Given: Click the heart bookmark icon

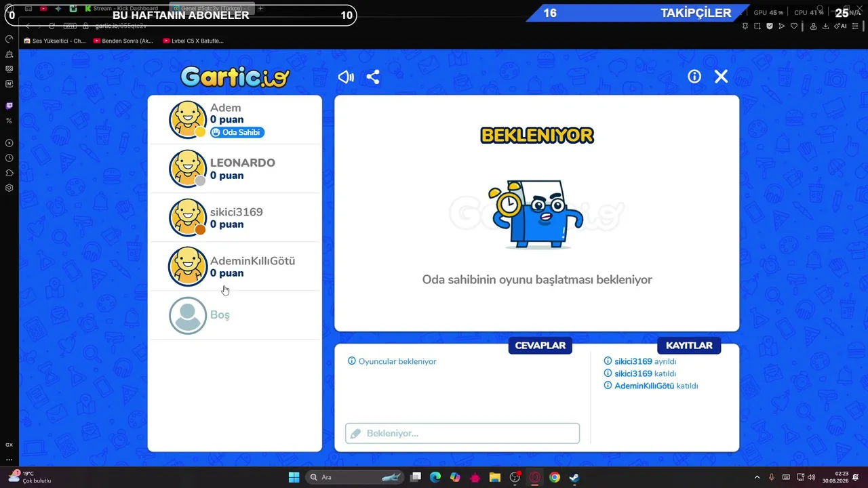Looking at the screenshot, I should (x=794, y=26).
